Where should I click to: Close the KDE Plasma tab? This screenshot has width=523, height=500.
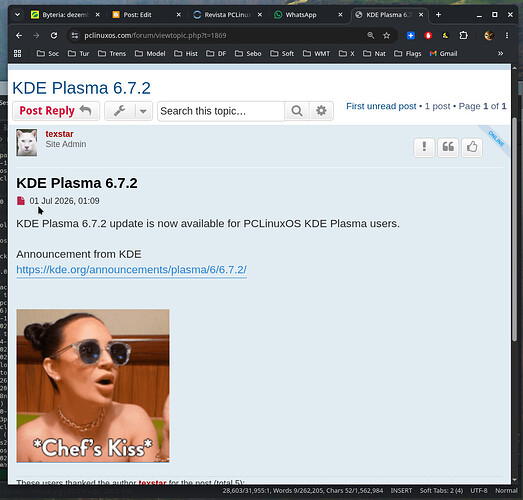[421, 15]
